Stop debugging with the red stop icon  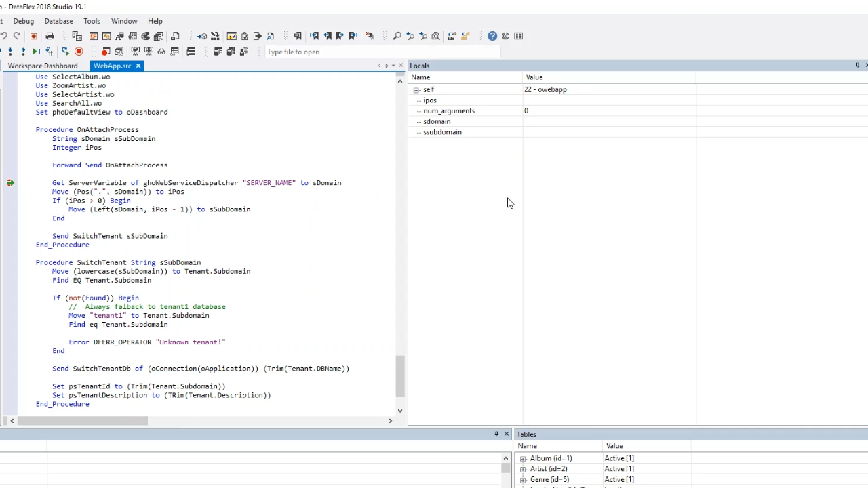[79, 52]
